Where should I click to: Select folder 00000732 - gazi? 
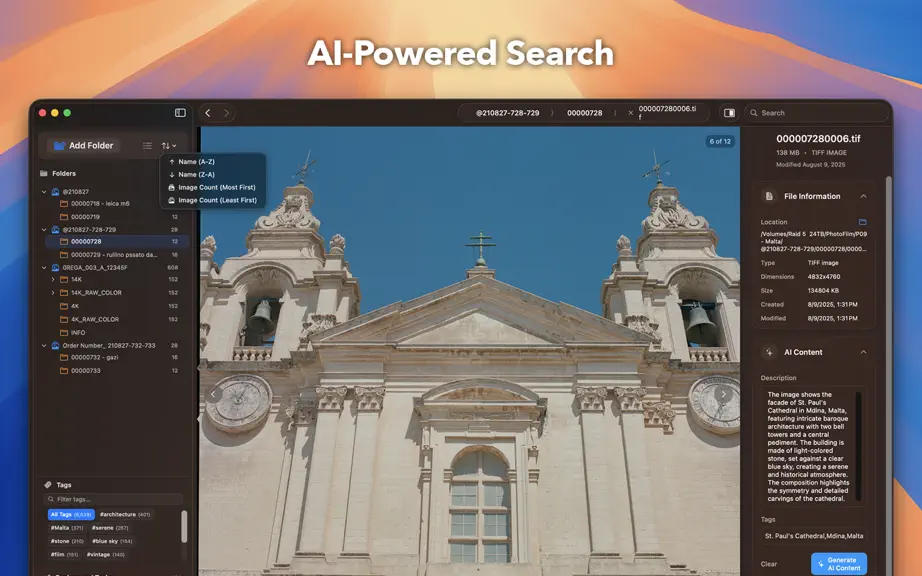tap(117, 357)
